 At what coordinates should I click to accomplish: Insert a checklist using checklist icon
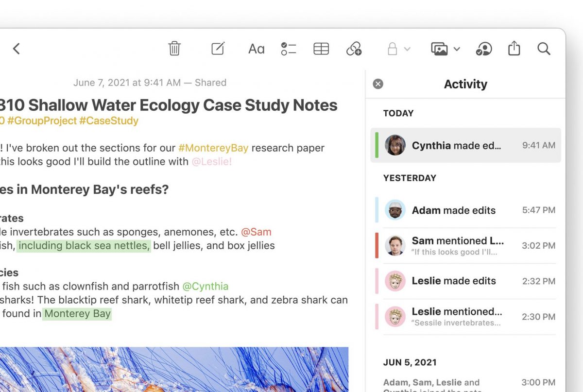click(x=288, y=49)
